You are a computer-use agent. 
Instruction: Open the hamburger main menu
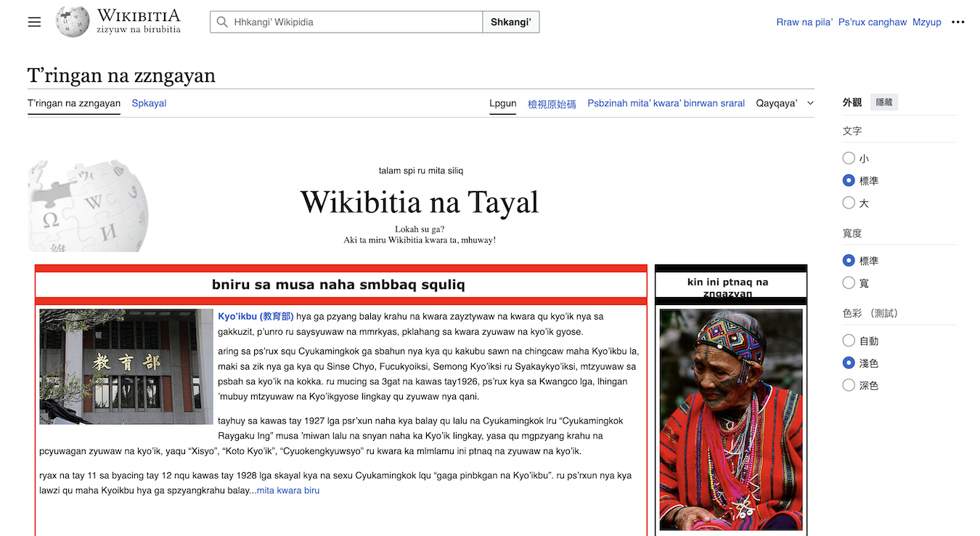(33, 22)
